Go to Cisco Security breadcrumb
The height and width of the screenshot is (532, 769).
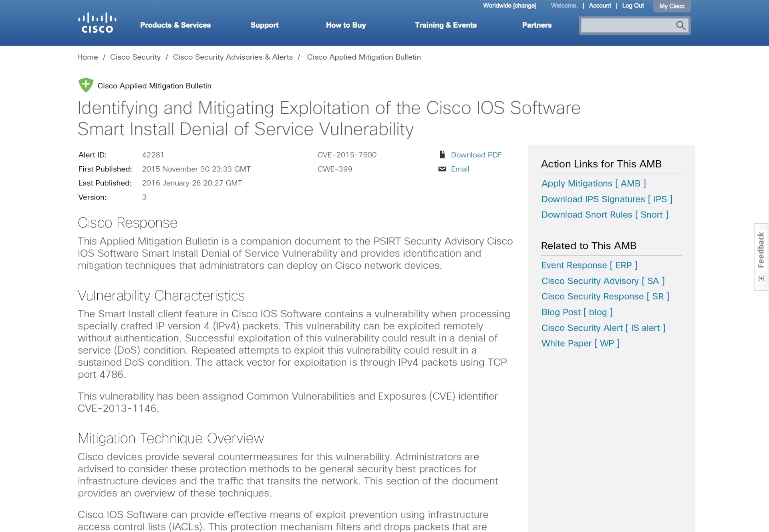click(x=135, y=57)
